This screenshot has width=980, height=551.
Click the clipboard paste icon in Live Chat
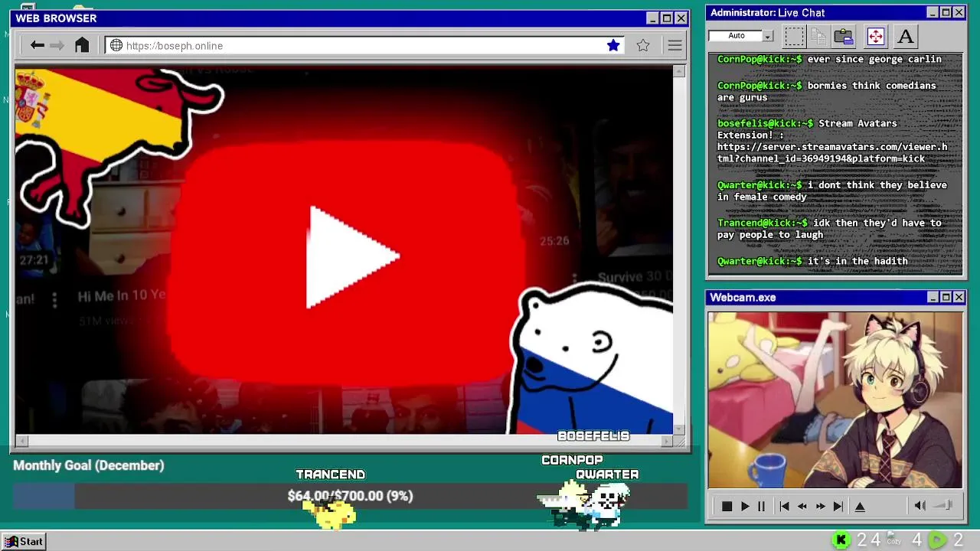pos(844,36)
